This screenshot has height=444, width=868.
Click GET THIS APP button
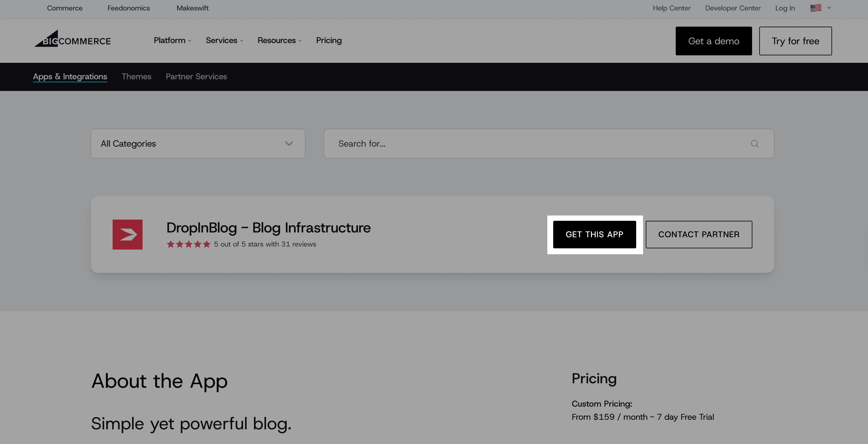click(x=594, y=235)
